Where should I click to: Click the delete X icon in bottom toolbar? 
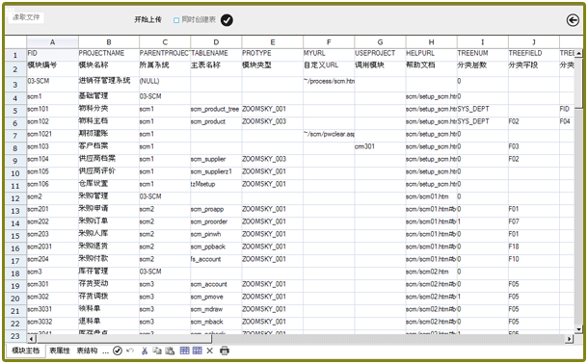coord(209,351)
